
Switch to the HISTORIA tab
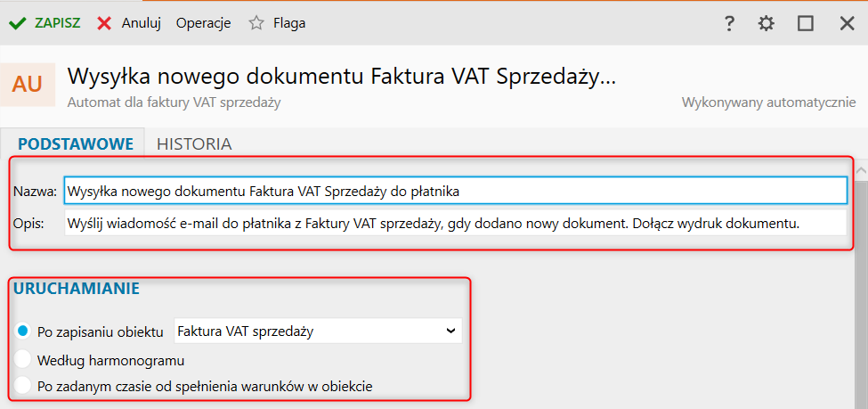pyautogui.click(x=194, y=143)
